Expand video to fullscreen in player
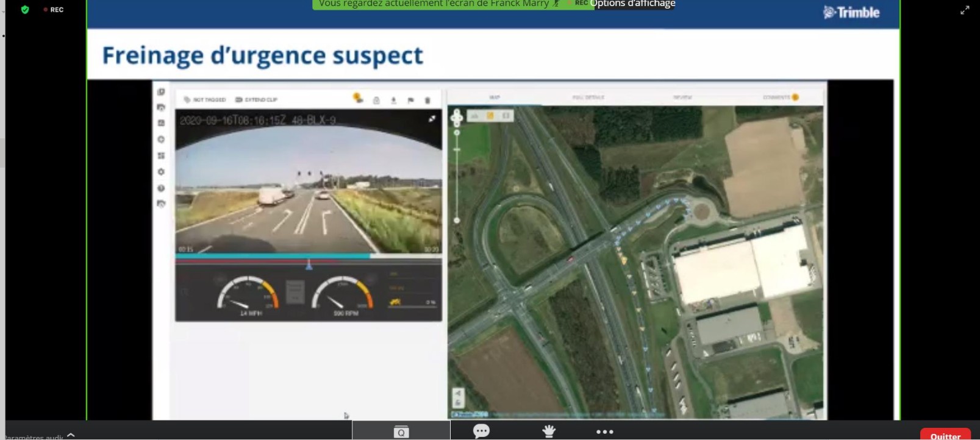980x440 pixels. (432, 119)
